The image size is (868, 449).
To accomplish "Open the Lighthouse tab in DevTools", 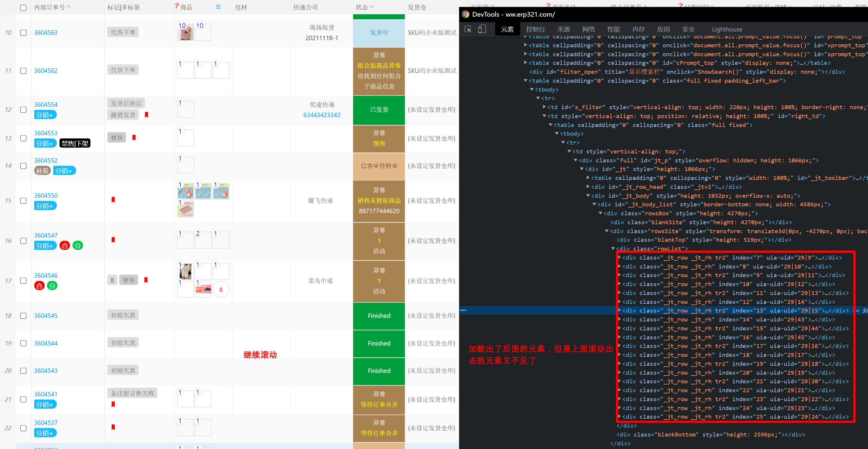I will [727, 29].
